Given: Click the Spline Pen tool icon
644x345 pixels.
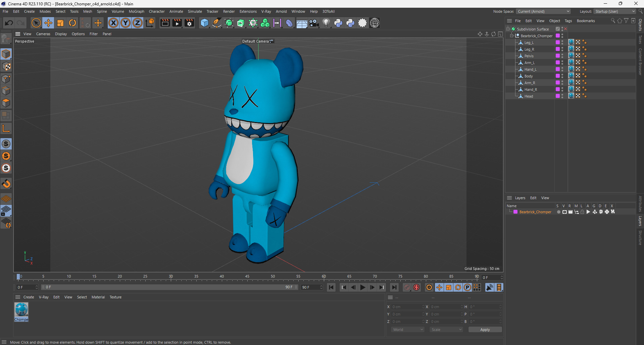Looking at the screenshot, I should click(217, 23).
